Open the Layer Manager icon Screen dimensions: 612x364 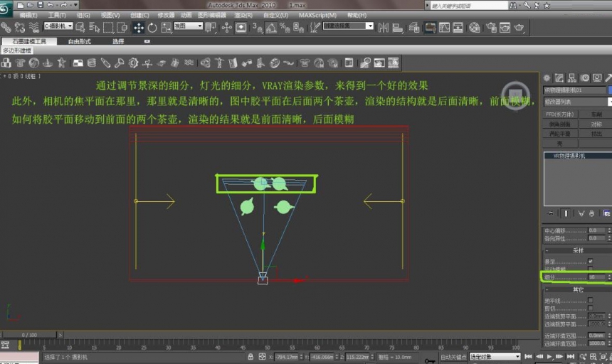(x=414, y=27)
